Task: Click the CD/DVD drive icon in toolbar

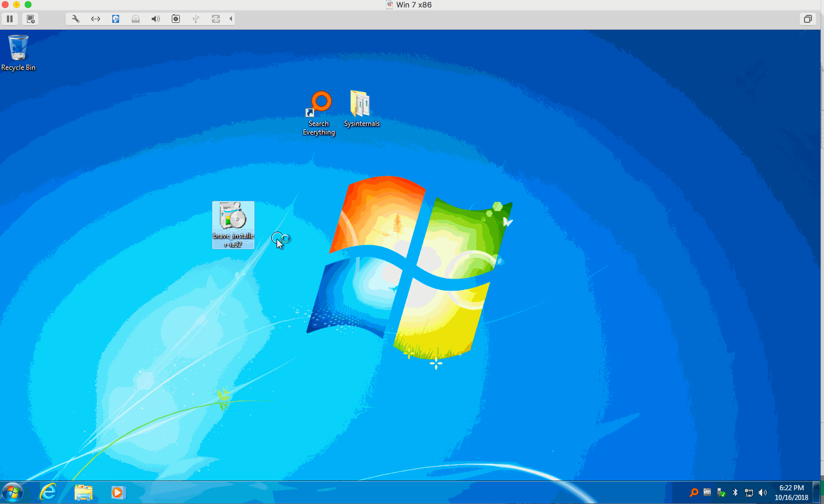Action: pyautogui.click(x=136, y=19)
